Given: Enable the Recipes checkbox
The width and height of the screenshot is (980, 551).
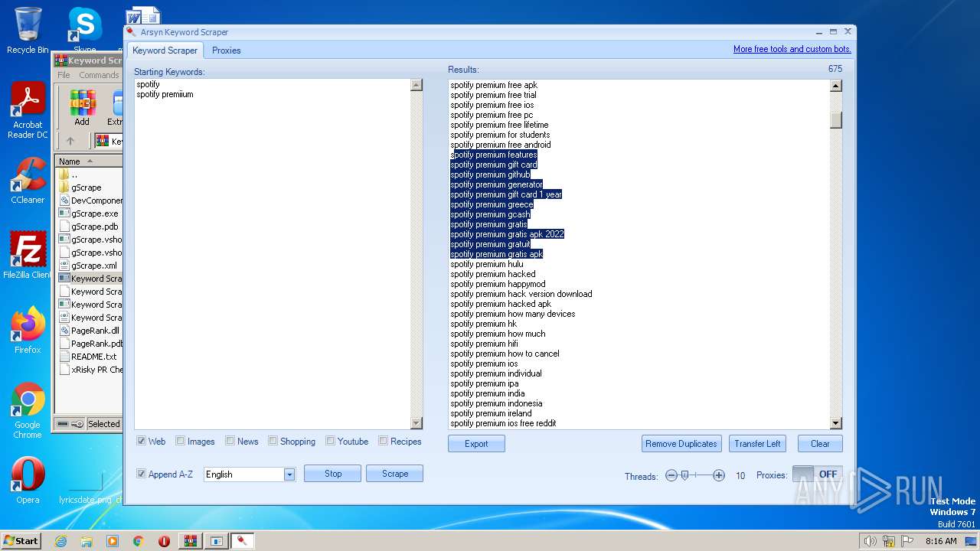Looking at the screenshot, I should point(383,441).
